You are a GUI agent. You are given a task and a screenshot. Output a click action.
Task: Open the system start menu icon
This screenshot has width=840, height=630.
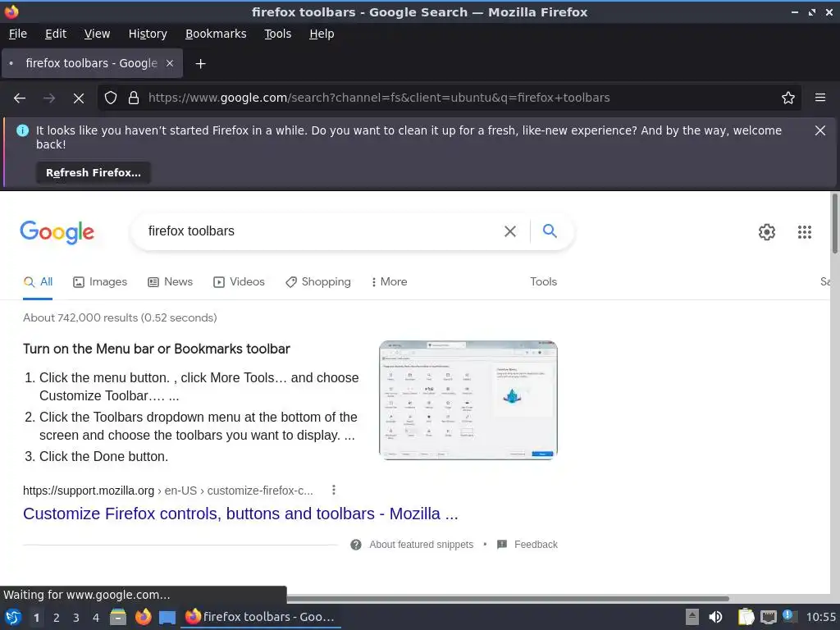tap(13, 617)
